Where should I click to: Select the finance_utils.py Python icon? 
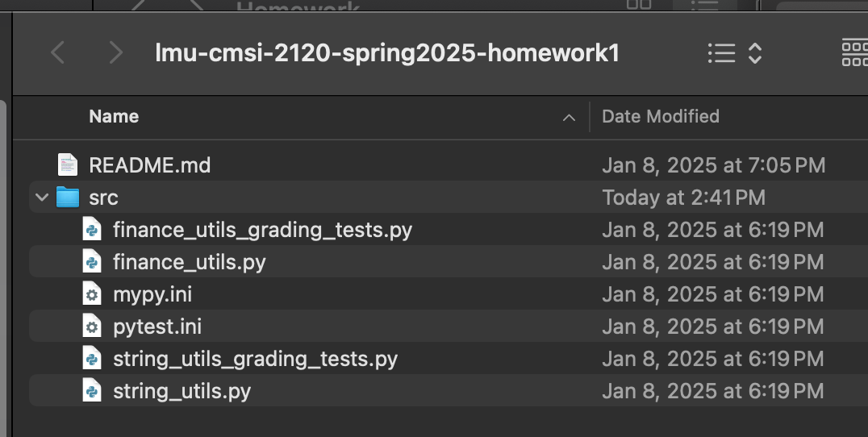(92, 261)
